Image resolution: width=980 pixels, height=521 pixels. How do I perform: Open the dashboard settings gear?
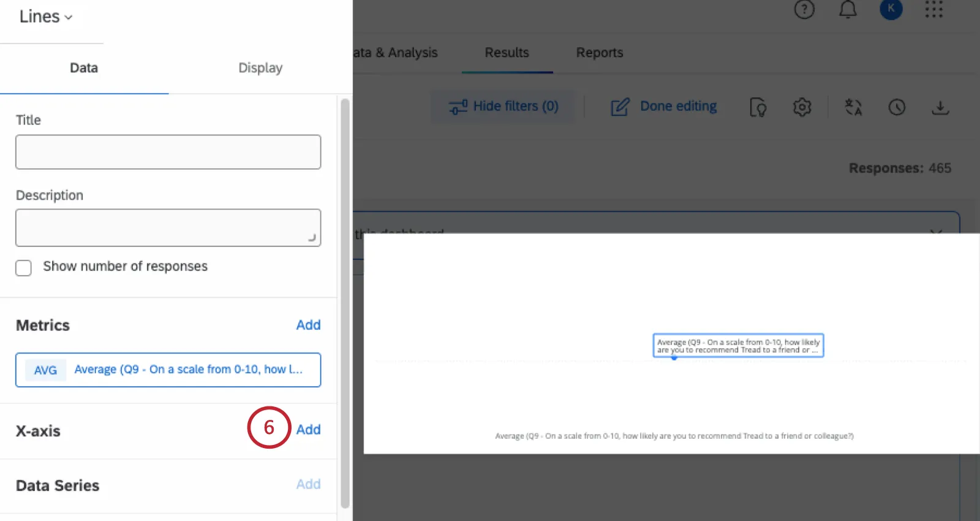click(x=802, y=107)
